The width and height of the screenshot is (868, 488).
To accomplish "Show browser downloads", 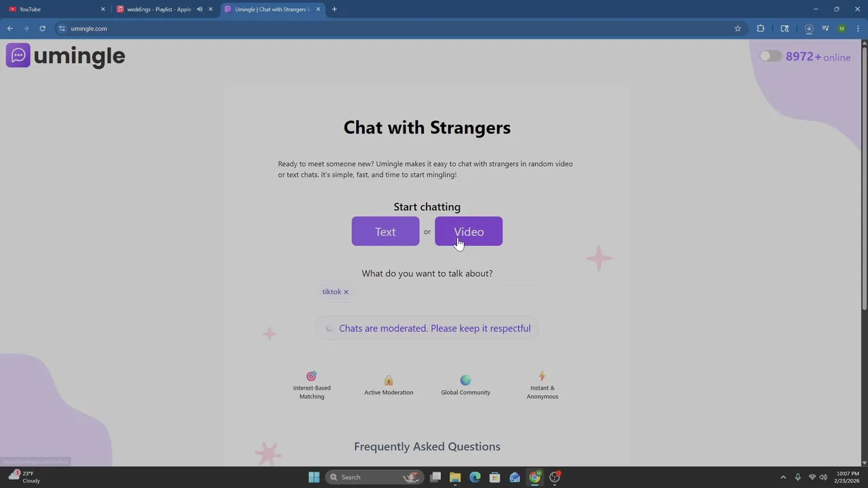I will click(809, 28).
